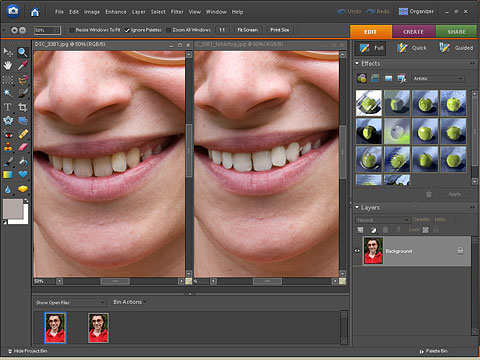Screen dimensions: 480x360
Task: Open zoom percentage dropdown in options bar
Action: 57,30
